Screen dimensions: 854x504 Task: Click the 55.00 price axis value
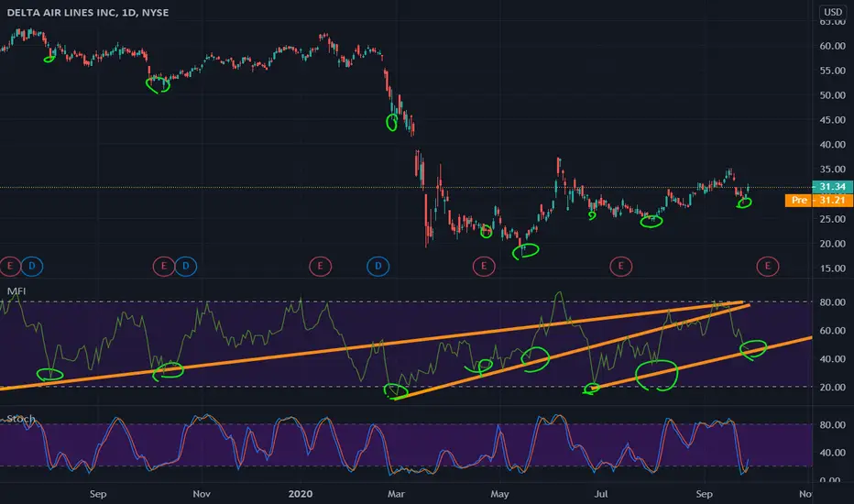[832, 71]
